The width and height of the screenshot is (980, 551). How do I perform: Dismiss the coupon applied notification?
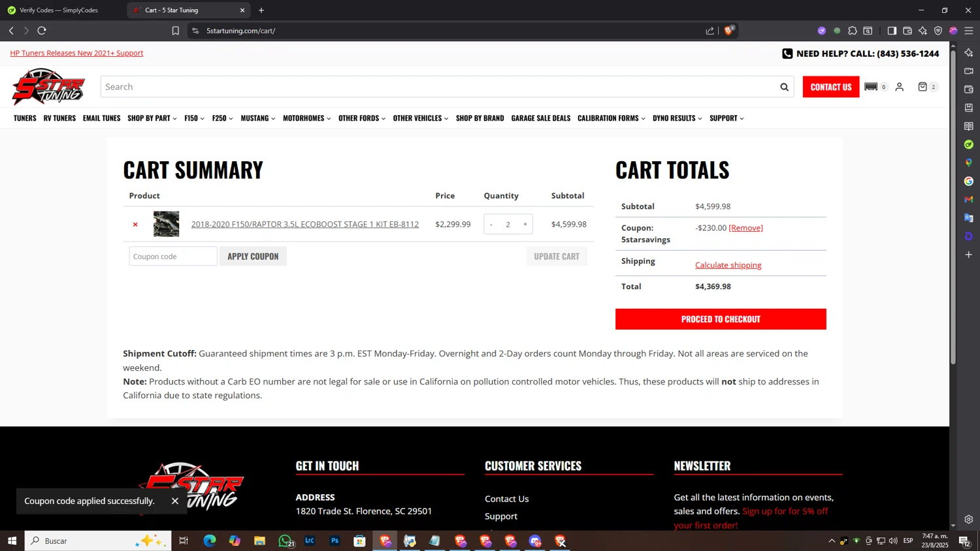(x=175, y=501)
